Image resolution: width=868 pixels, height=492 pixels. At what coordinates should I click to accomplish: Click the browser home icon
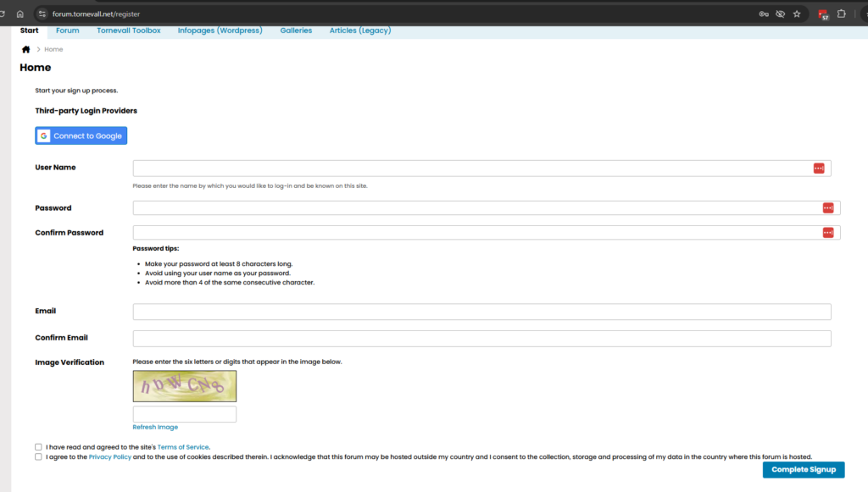pos(19,14)
